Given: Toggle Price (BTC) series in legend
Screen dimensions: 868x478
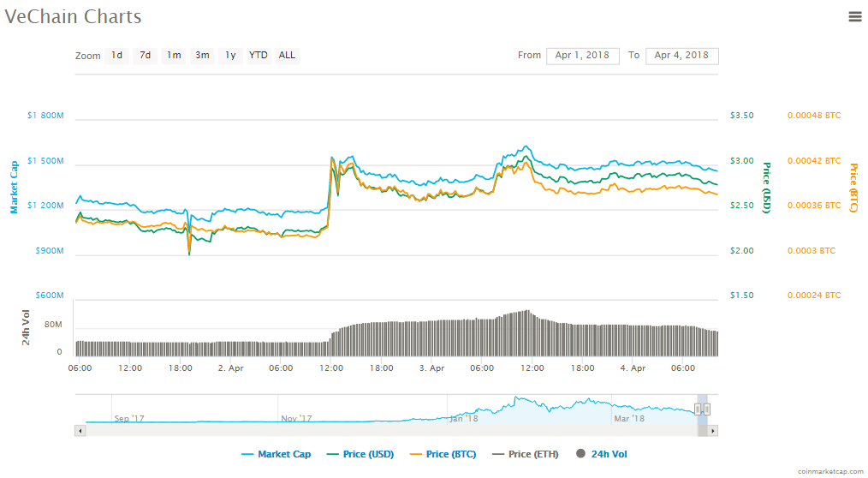Looking at the screenshot, I should tap(443, 454).
